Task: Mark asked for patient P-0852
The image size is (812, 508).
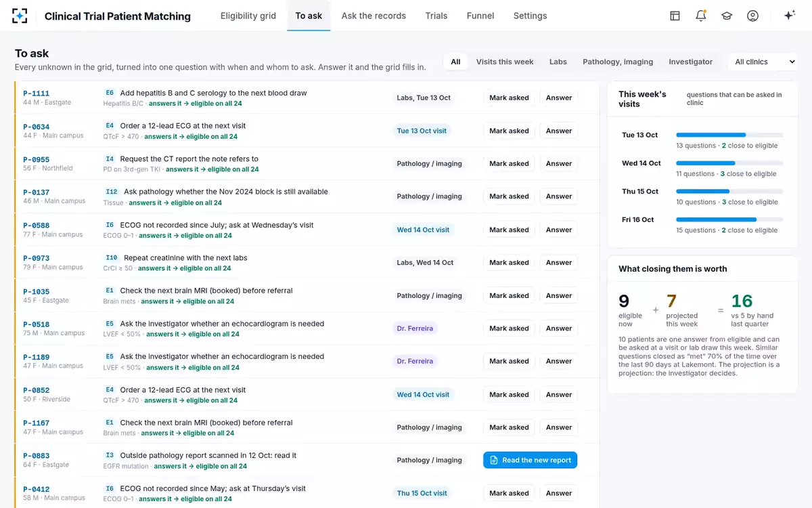Action: point(509,394)
